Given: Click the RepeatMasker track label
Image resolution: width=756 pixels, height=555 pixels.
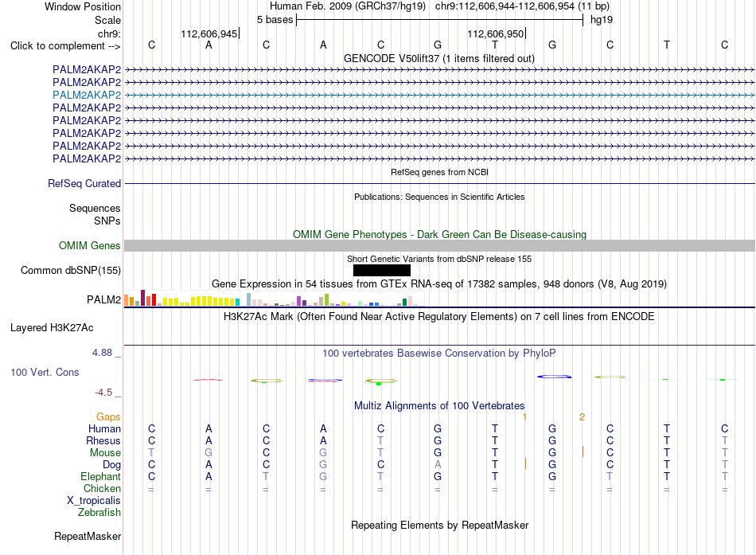Looking at the screenshot, I should pos(88,536).
